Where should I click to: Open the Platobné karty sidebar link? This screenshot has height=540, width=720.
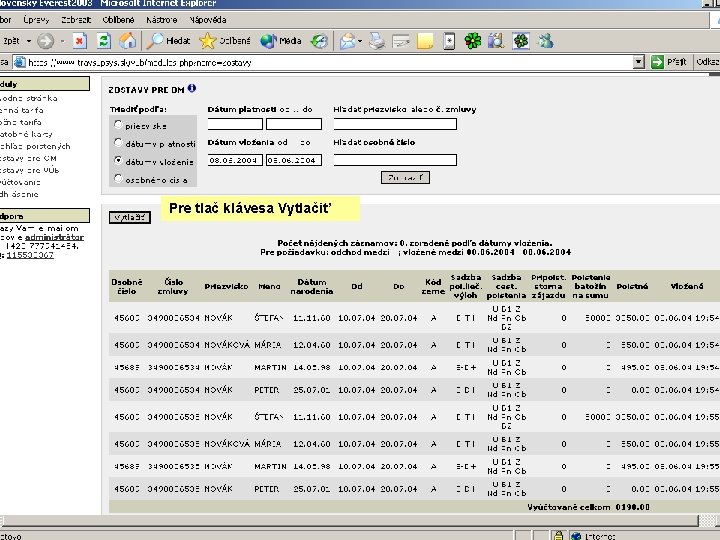point(26,134)
